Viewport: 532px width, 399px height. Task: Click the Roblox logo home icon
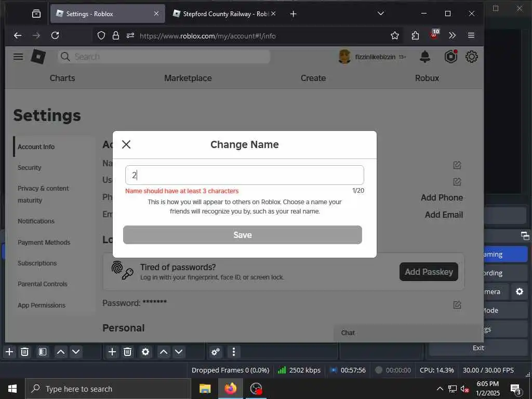click(x=38, y=57)
